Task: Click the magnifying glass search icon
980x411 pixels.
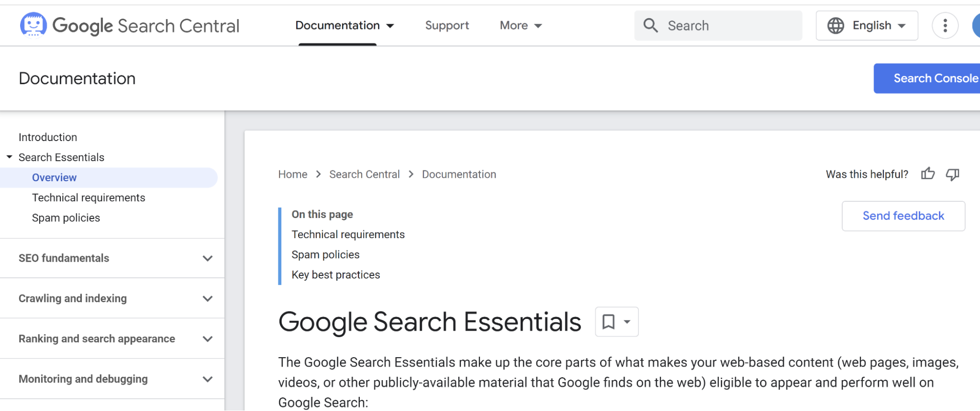Action: [x=650, y=25]
